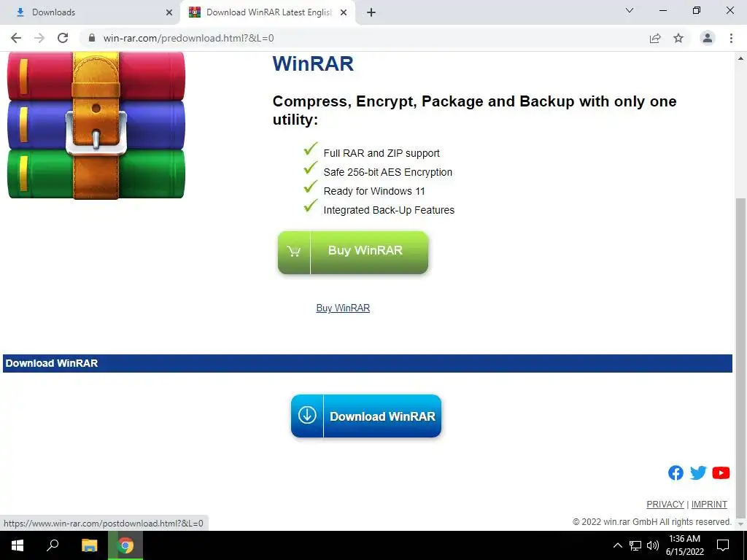The height and width of the screenshot is (560, 747).
Task: Open Chrome three-dot menu
Action: 731,38
